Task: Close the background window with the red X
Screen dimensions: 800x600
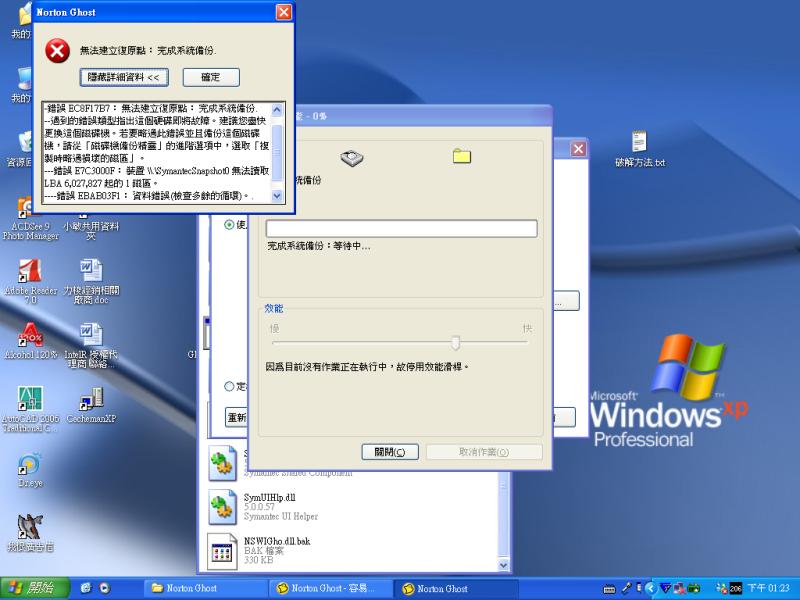Action: pyautogui.click(x=578, y=149)
